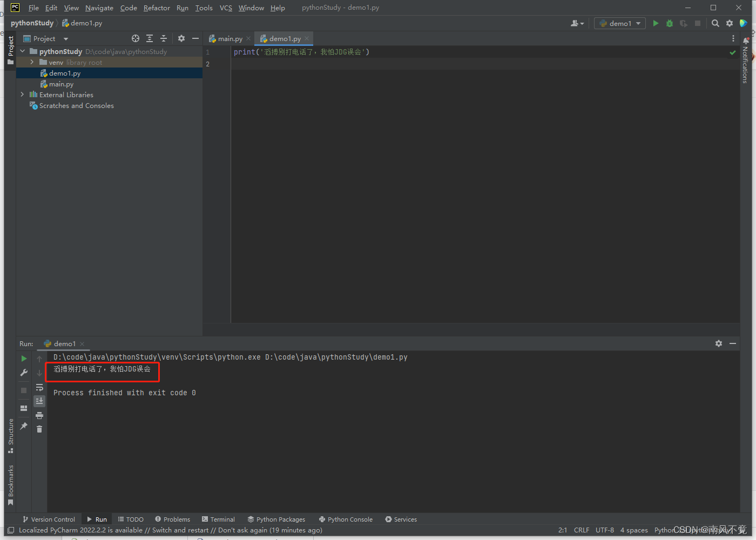Open the Problems tool window

pos(173,519)
